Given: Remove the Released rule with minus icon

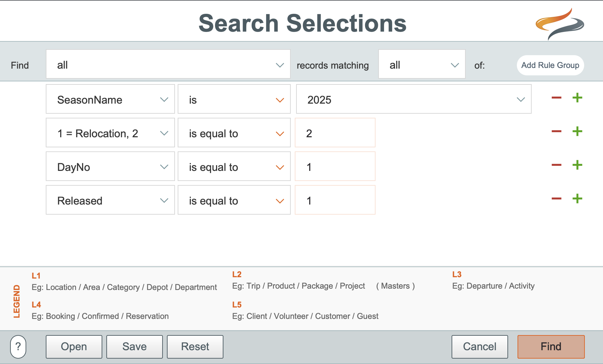Looking at the screenshot, I should click(x=557, y=199).
